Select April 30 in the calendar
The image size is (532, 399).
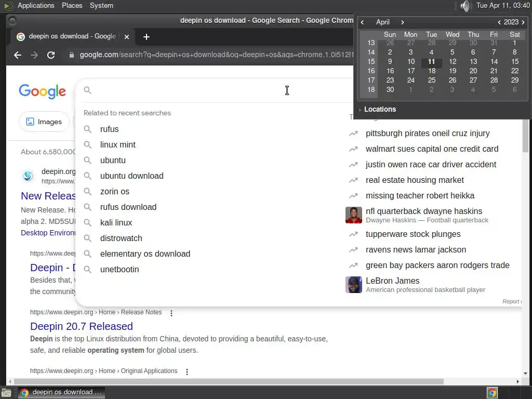pyautogui.click(x=390, y=90)
